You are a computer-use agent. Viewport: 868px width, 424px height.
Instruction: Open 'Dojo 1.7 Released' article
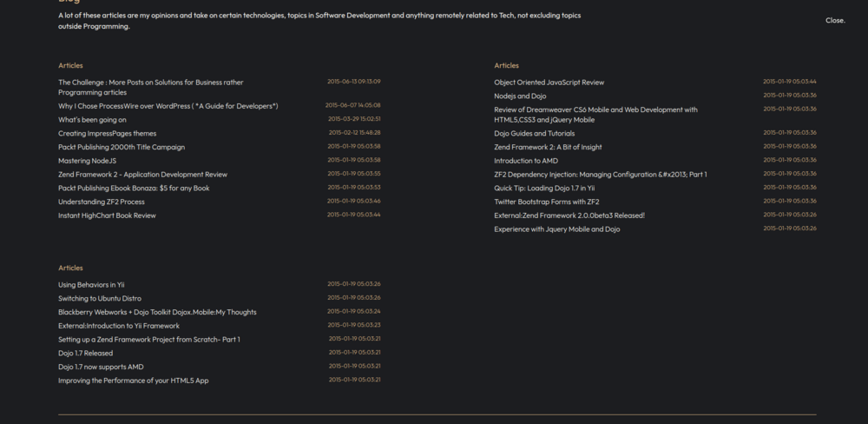pos(85,354)
